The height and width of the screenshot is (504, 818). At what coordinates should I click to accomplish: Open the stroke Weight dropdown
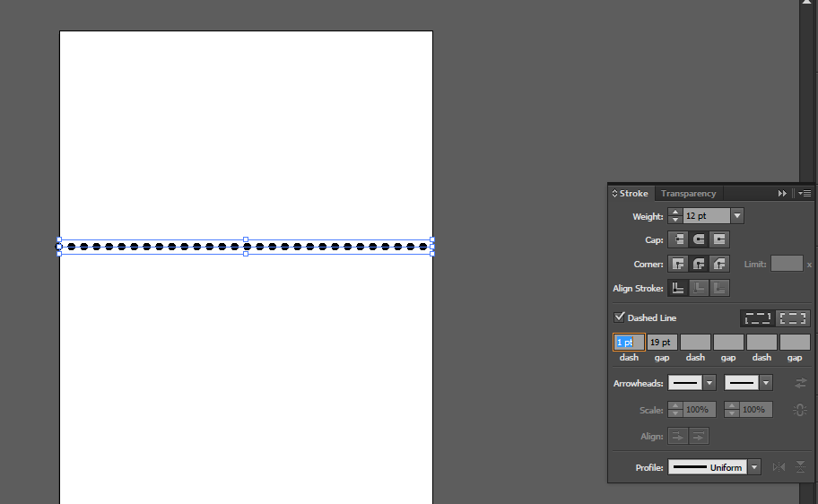click(737, 216)
